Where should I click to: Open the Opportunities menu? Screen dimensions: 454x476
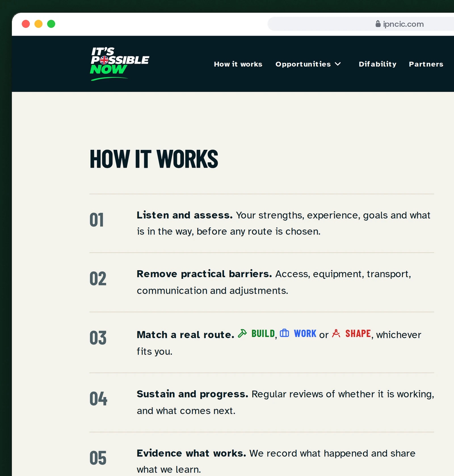(308, 64)
